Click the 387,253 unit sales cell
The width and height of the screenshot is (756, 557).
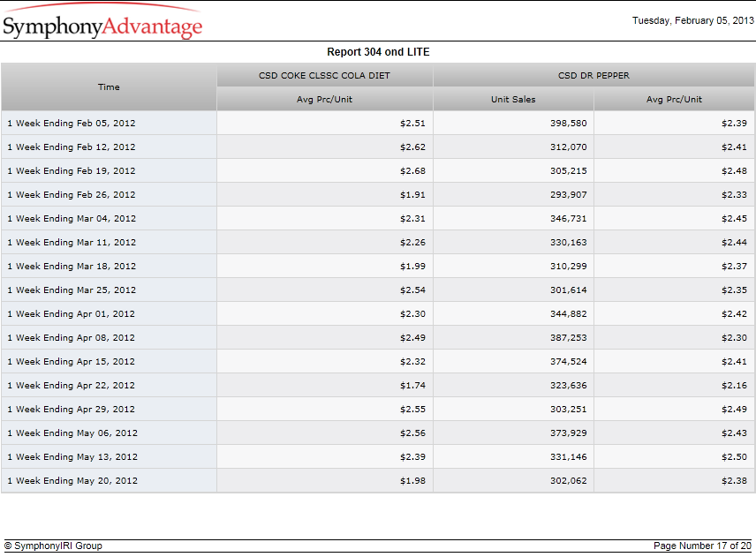(x=513, y=338)
